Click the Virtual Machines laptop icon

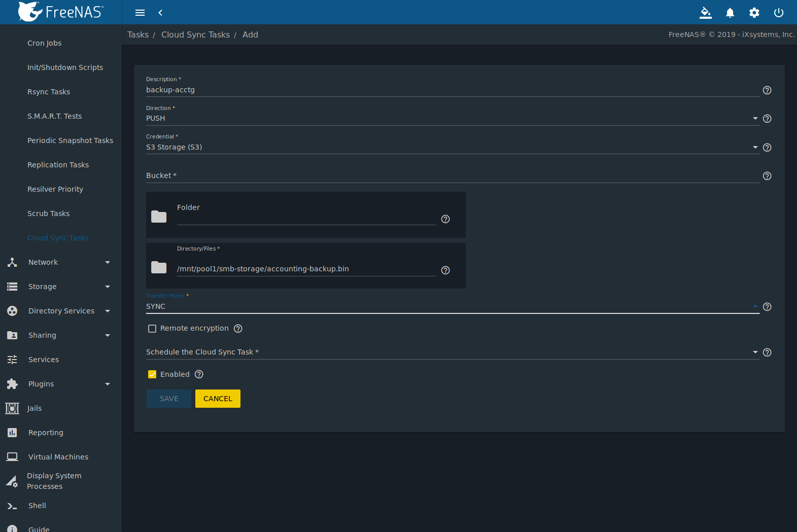12,457
